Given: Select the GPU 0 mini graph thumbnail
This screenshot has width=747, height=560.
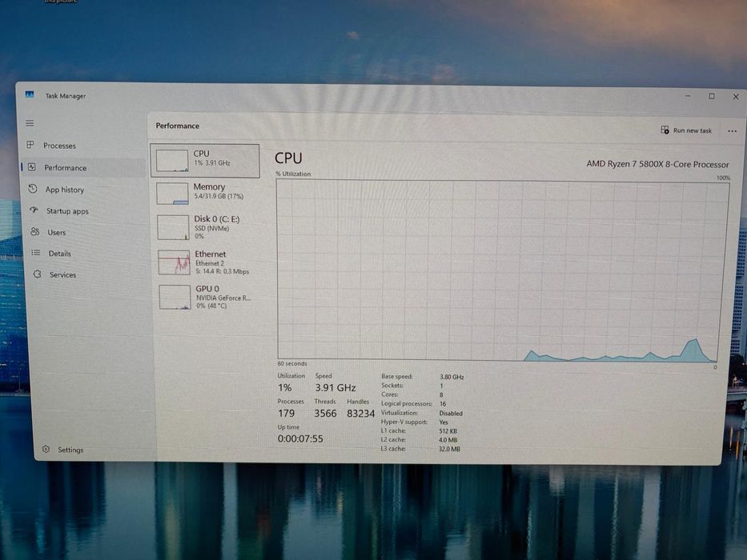Looking at the screenshot, I should [175, 298].
